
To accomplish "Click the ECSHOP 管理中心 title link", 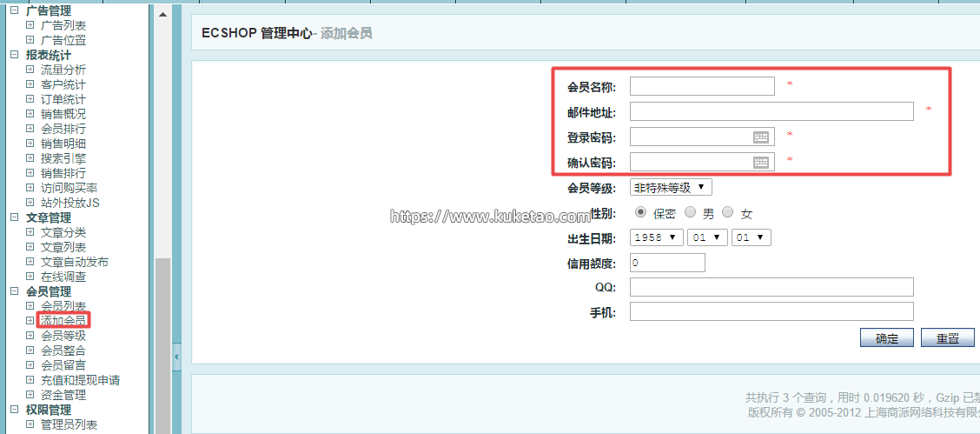I will pyautogui.click(x=256, y=33).
